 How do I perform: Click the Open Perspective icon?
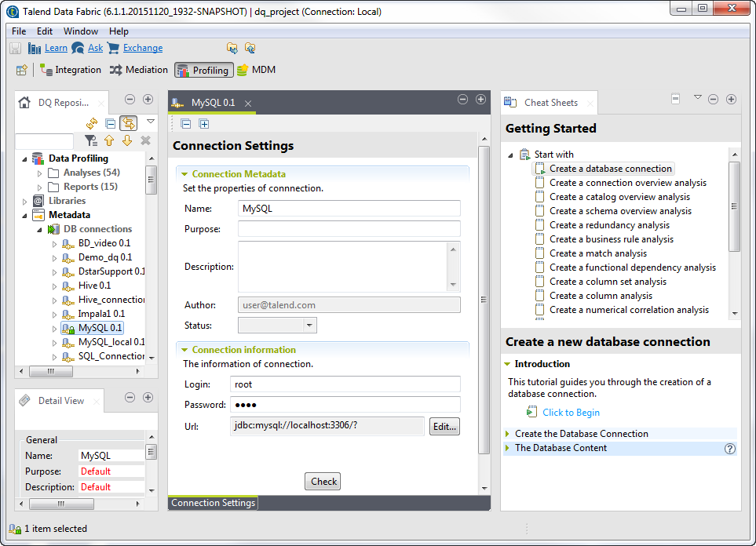pyautogui.click(x=22, y=70)
